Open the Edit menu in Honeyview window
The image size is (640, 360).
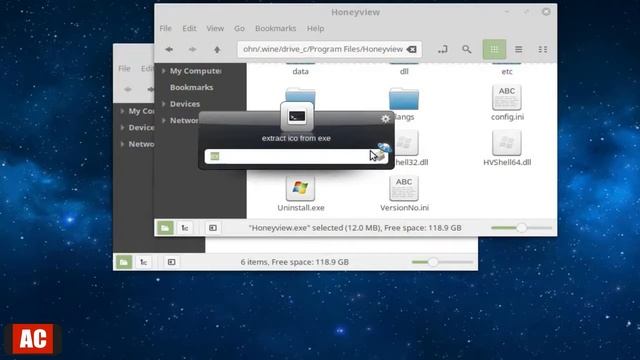(x=189, y=28)
